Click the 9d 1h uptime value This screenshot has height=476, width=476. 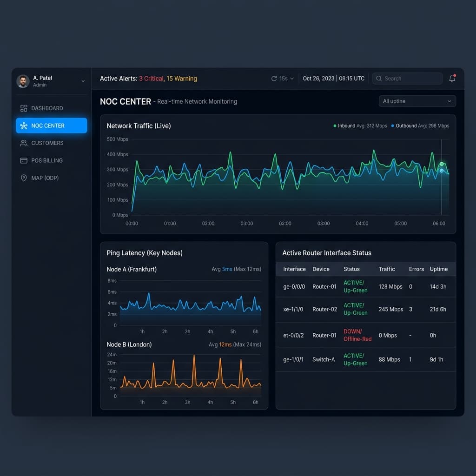click(436, 359)
